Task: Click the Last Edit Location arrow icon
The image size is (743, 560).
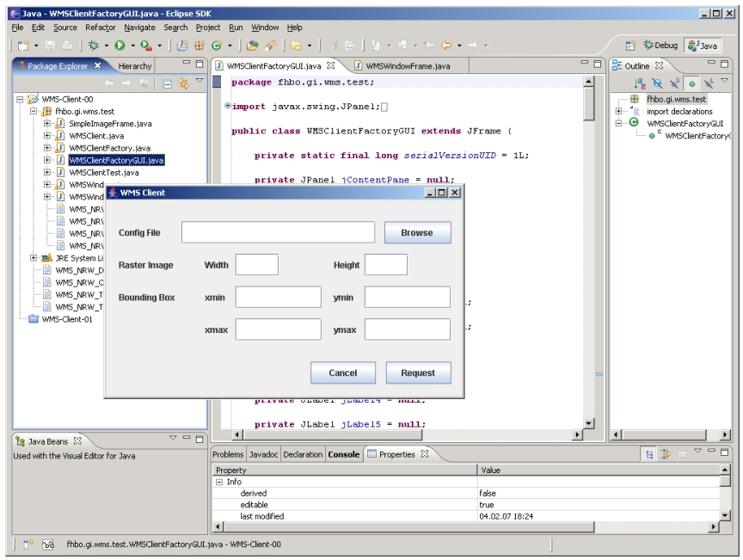Action: coord(429,46)
